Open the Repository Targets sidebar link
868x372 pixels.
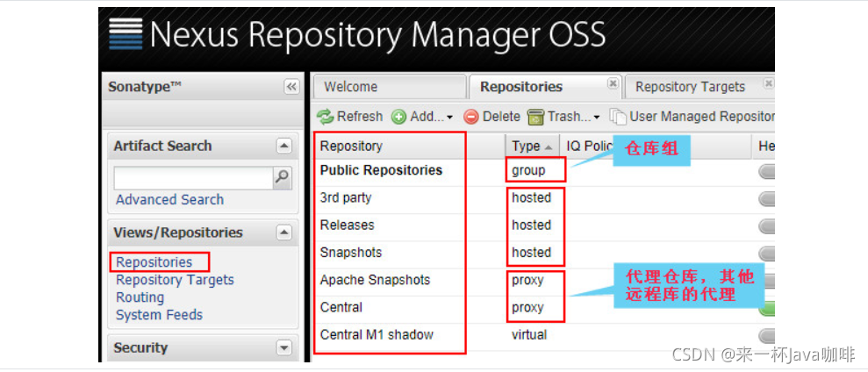click(x=175, y=280)
